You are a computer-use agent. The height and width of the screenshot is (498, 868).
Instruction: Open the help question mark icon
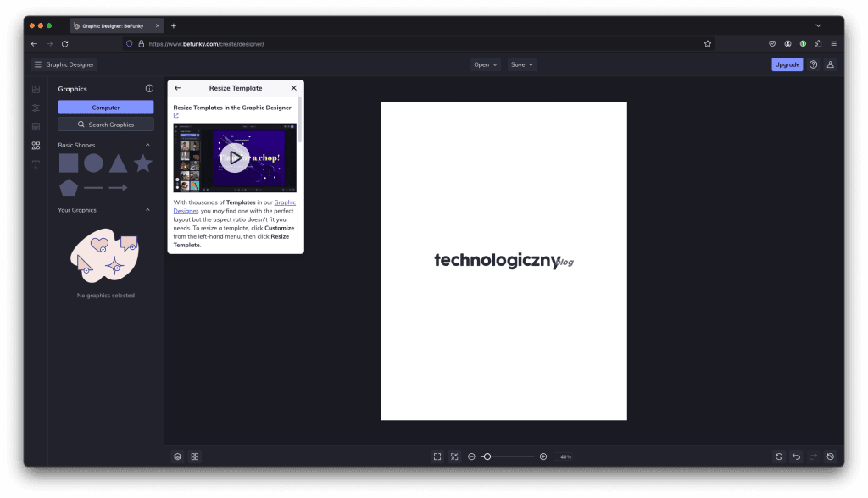click(813, 64)
